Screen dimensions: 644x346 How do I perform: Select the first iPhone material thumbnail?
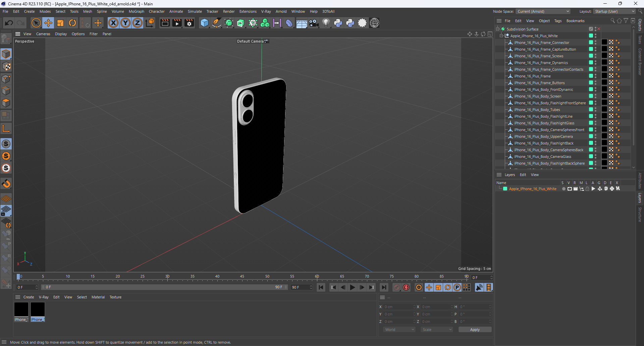click(x=21, y=309)
